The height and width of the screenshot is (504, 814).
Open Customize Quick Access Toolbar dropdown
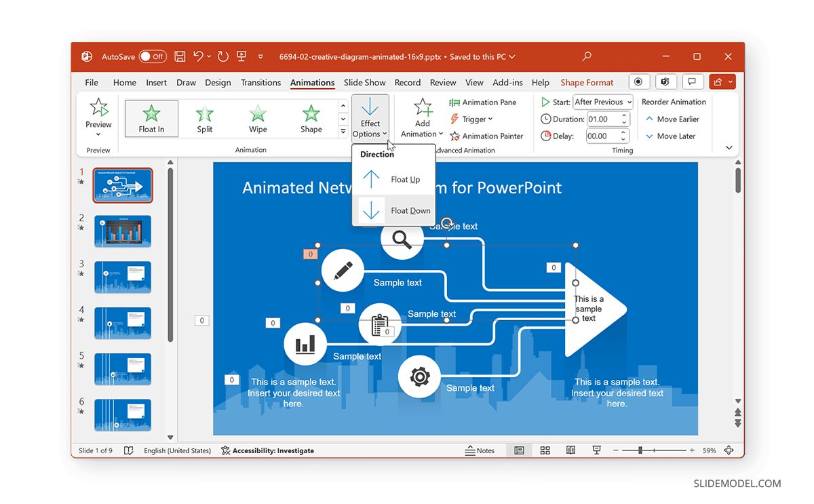[260, 57]
